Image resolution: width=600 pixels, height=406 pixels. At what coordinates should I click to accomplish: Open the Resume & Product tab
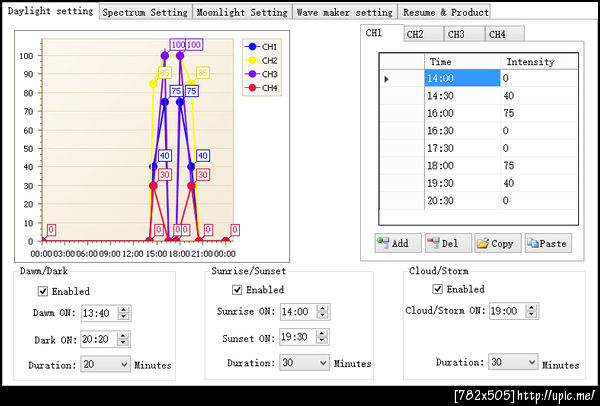pyautogui.click(x=445, y=12)
